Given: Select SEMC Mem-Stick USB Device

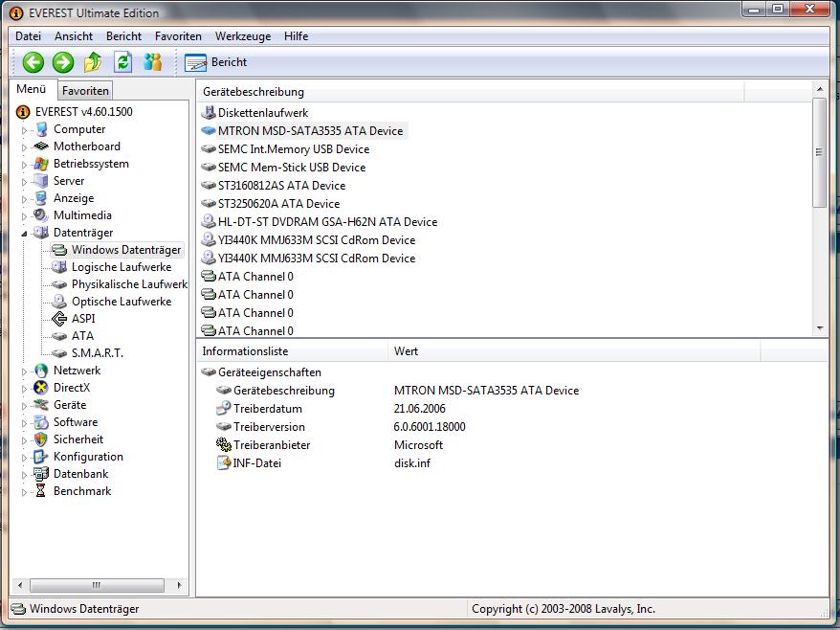Looking at the screenshot, I should [x=292, y=168].
